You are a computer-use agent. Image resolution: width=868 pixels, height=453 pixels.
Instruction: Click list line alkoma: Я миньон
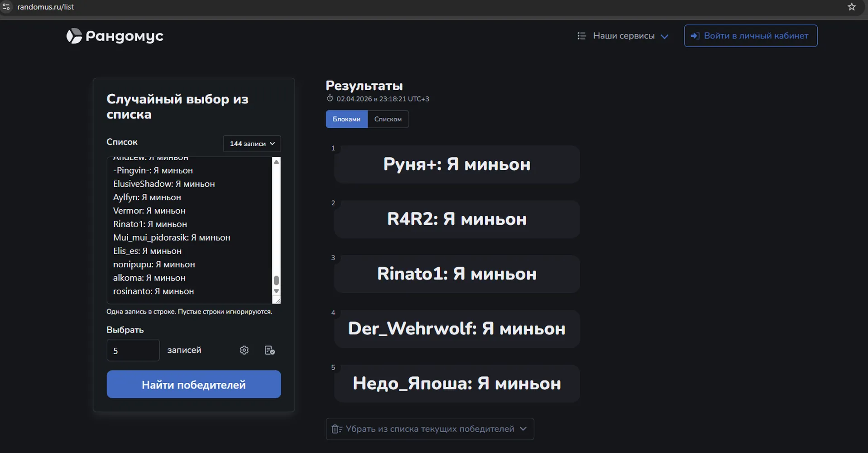point(149,278)
